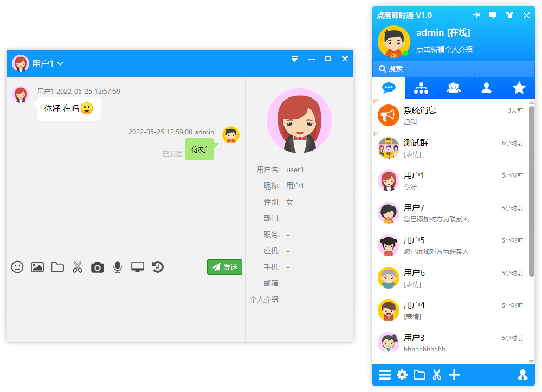Expand the 用户1 chat title dropdown

60,63
